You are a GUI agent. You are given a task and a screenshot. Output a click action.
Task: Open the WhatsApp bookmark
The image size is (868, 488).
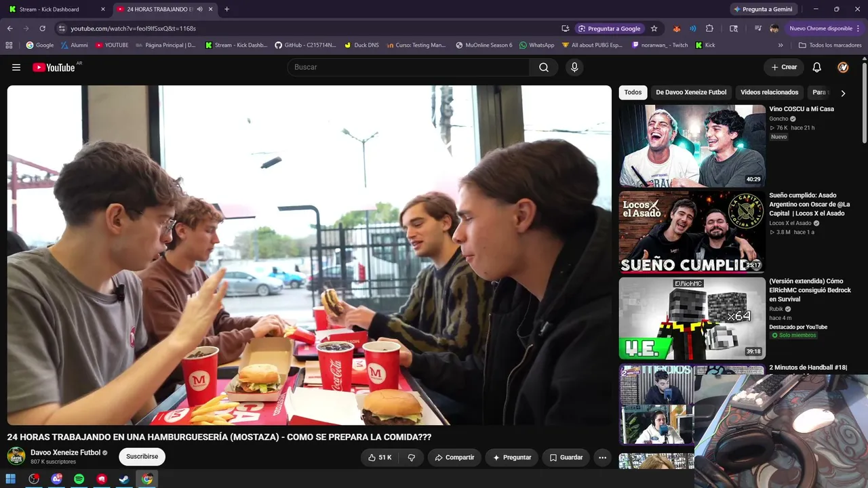click(536, 45)
